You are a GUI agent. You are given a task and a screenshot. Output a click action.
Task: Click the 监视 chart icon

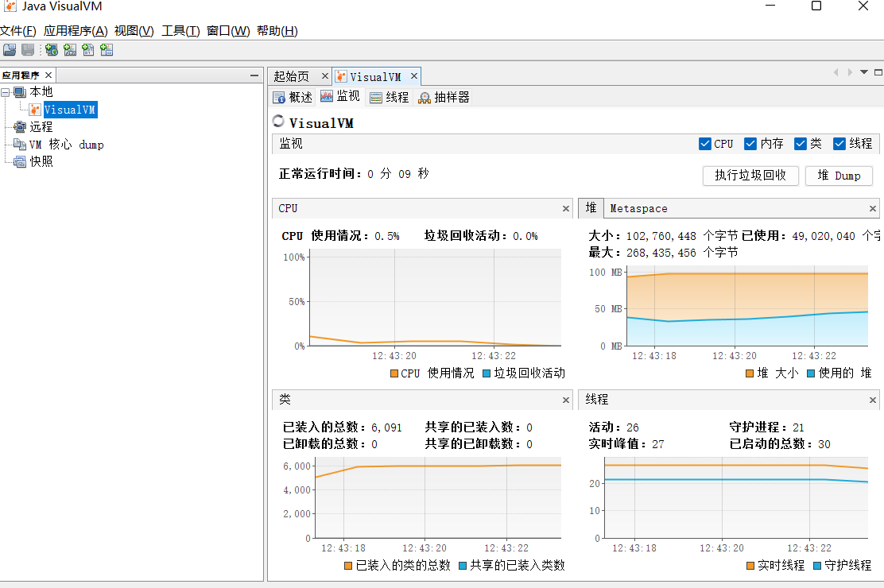(x=327, y=96)
